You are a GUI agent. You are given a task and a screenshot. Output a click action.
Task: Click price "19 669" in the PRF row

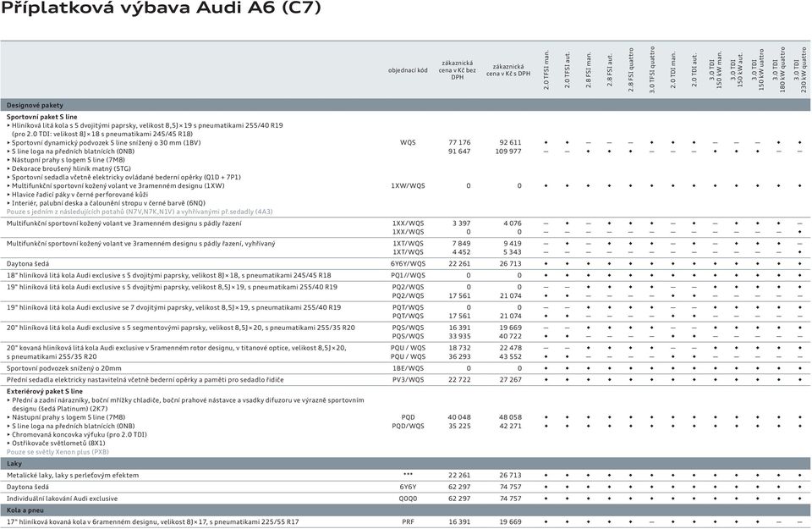[511, 521]
